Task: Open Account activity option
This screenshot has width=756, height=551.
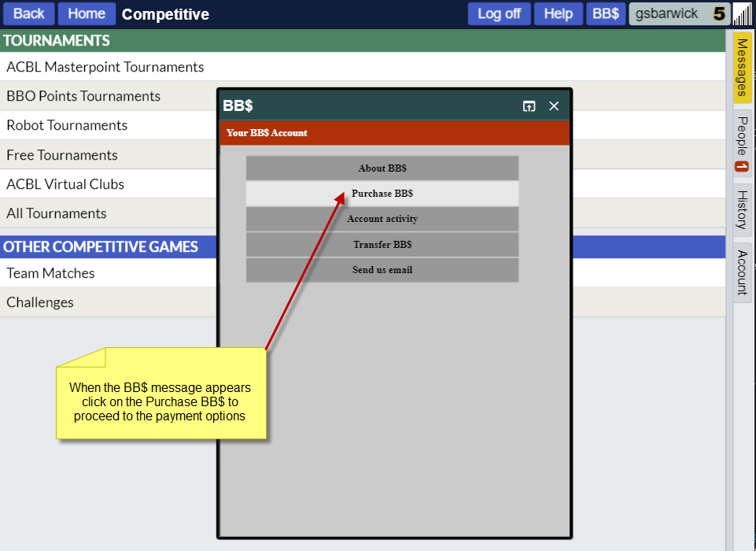Action: 382,219
